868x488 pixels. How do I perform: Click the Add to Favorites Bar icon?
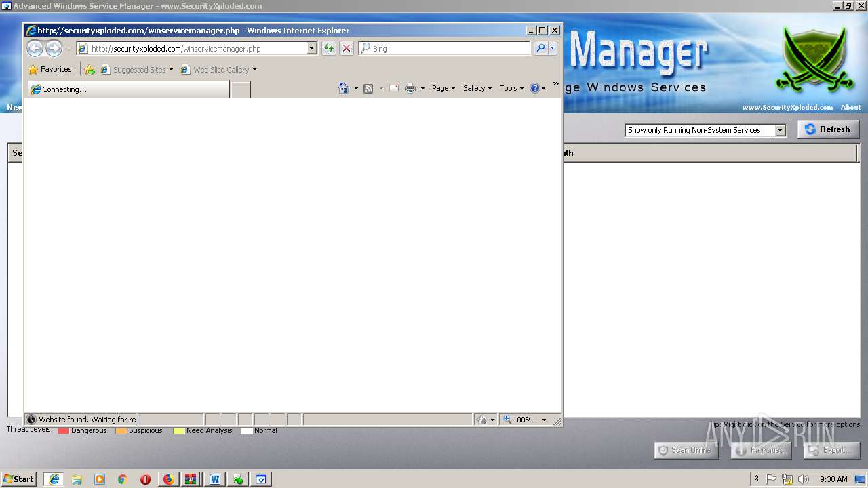tap(90, 69)
